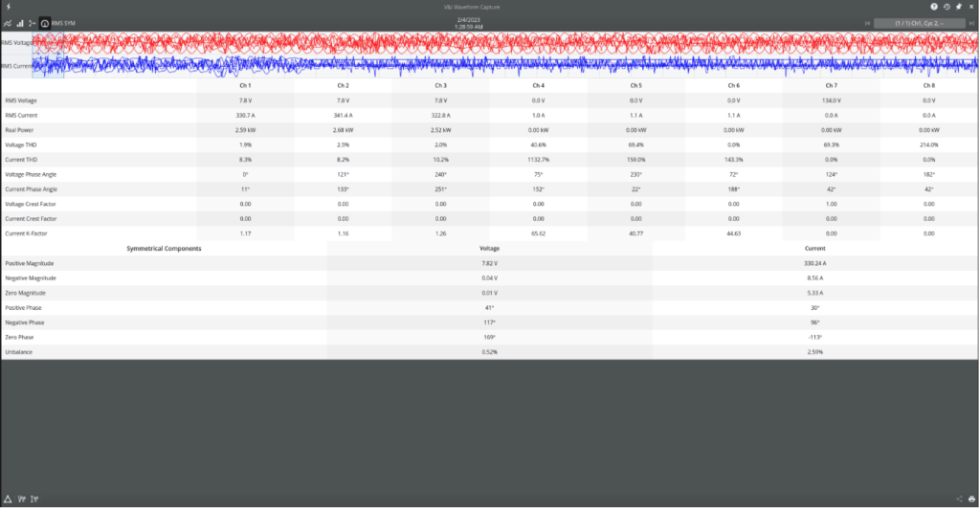Screen dimensions: 980x508
Task: Jump to the first capture record
Action: [x=867, y=23]
